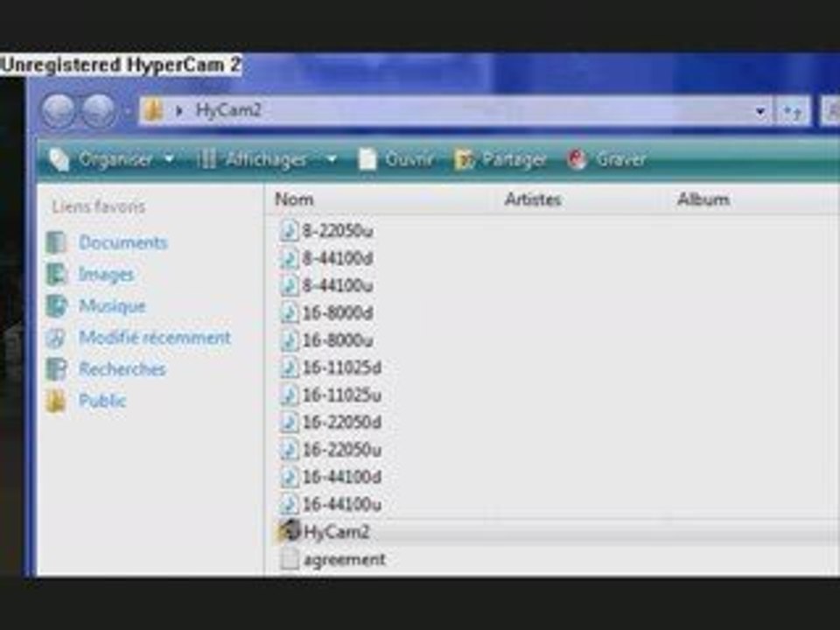Sort by the Nom column header
This screenshot has height=630, width=840.
(294, 199)
